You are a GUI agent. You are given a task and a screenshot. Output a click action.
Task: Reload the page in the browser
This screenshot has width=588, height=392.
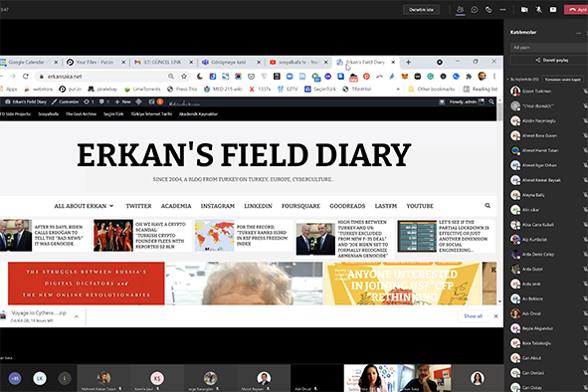click(26, 77)
